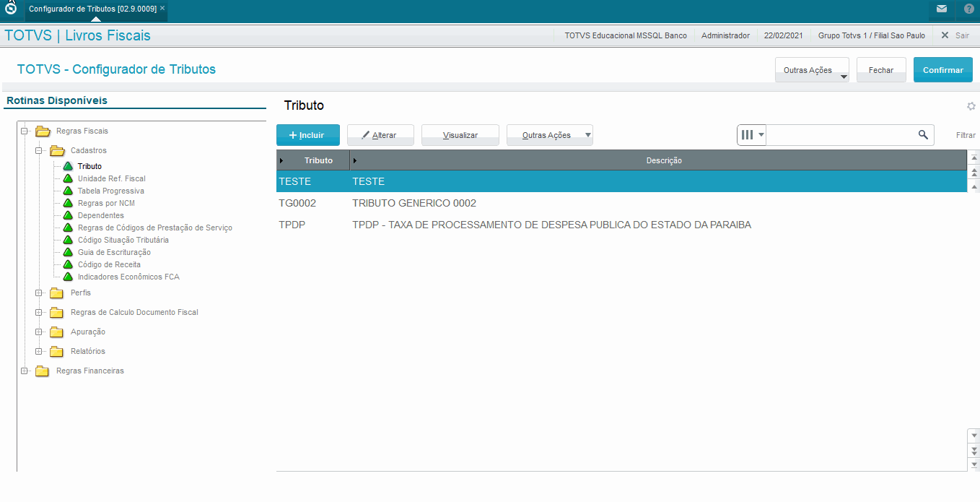The image size is (980, 502).
Task: Click the Fechar button
Action: pos(881,70)
